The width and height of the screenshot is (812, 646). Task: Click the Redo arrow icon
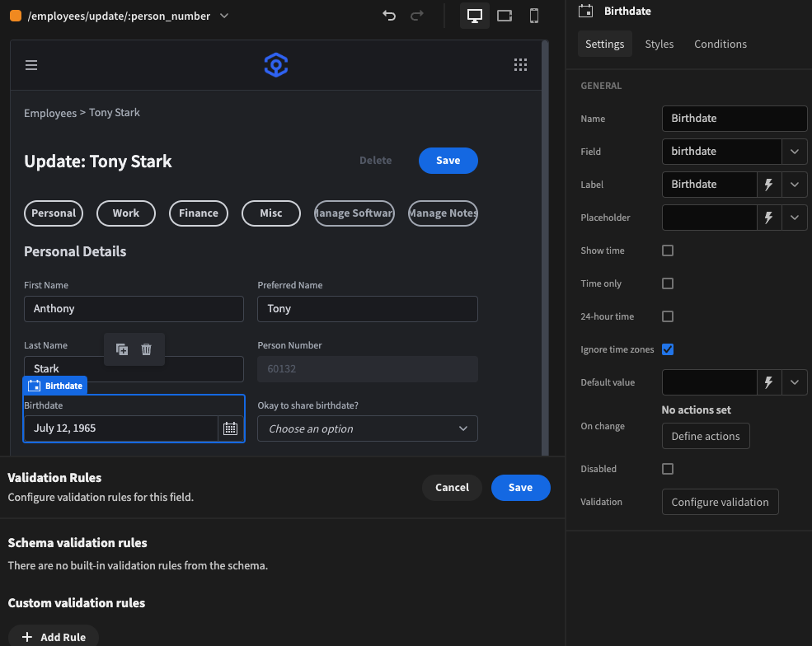click(416, 16)
